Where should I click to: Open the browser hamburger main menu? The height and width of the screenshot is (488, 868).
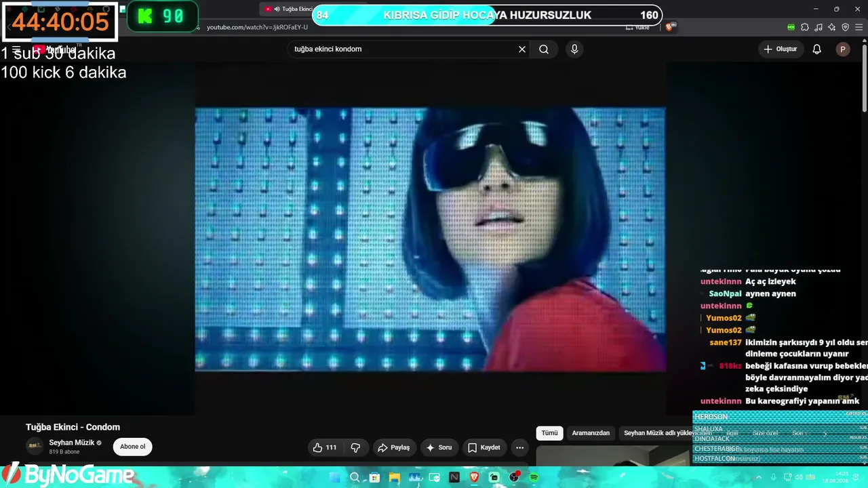859,27
